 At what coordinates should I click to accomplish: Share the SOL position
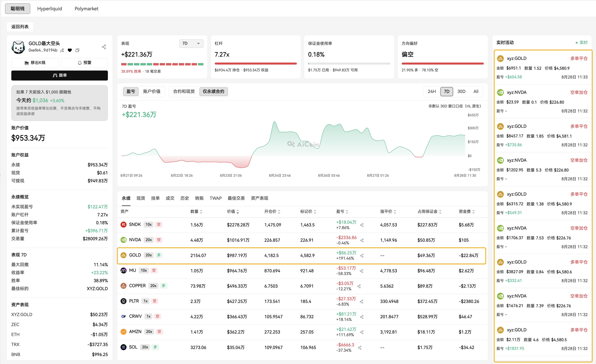pyautogui.click(x=360, y=348)
